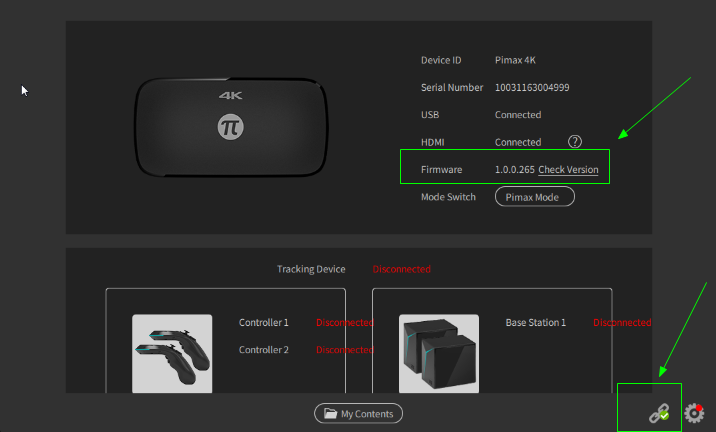The image size is (716, 432).
Task: Click the Mode Switch label
Action: pyautogui.click(x=448, y=197)
